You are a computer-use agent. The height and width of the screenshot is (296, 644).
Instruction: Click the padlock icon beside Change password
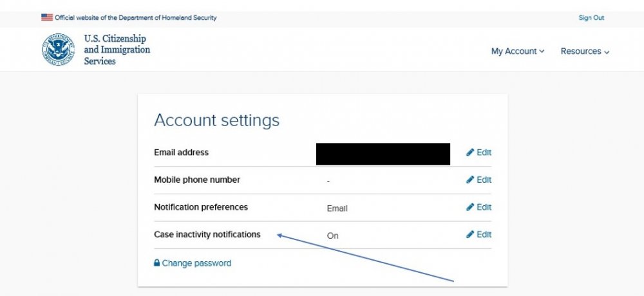(156, 263)
